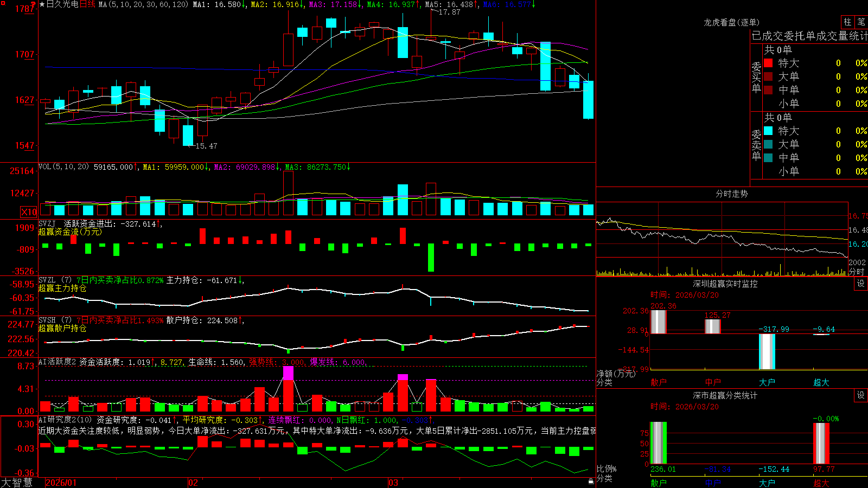
Task: Switch 龙虎看盘 to 柱 bar view
Action: point(847,22)
